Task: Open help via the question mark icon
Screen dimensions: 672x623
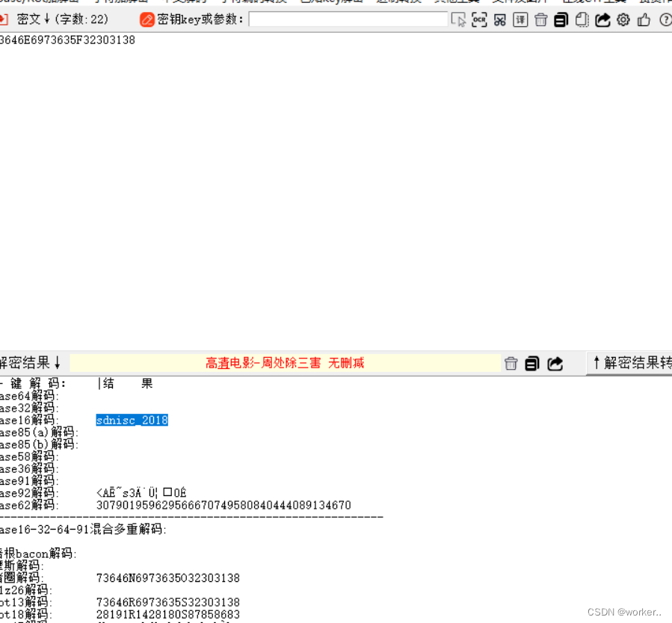Action: tap(665, 20)
